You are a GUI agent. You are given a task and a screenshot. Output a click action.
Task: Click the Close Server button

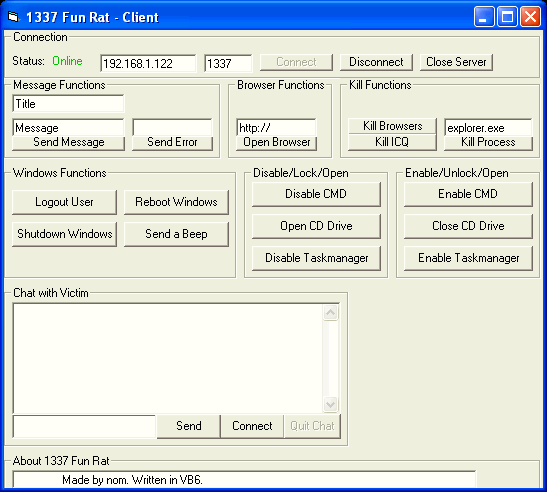pos(456,62)
